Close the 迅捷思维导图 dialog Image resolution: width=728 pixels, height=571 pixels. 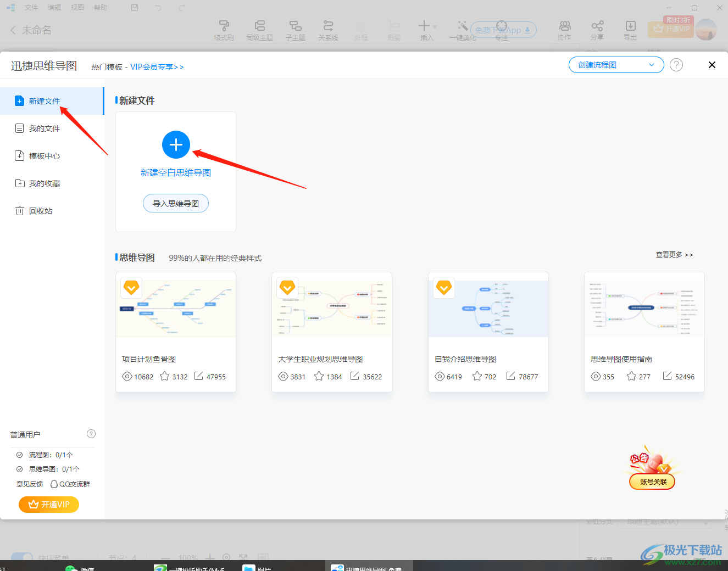[712, 65]
